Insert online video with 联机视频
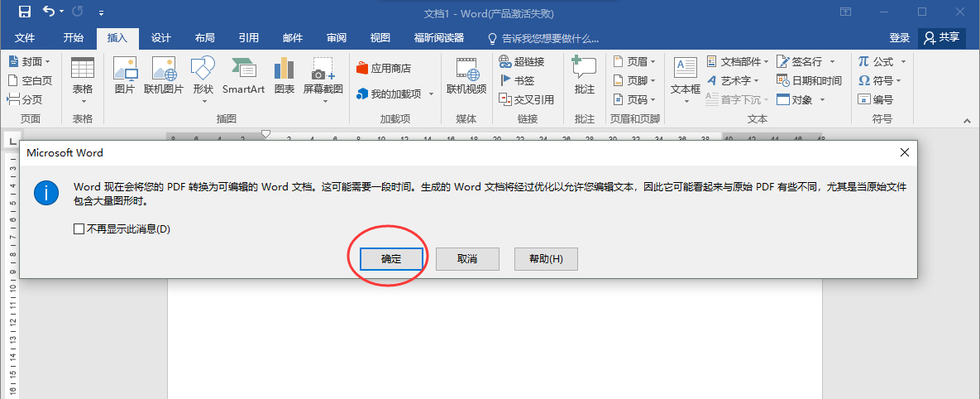Screen dimensions: 980x399 pyautogui.click(x=466, y=76)
